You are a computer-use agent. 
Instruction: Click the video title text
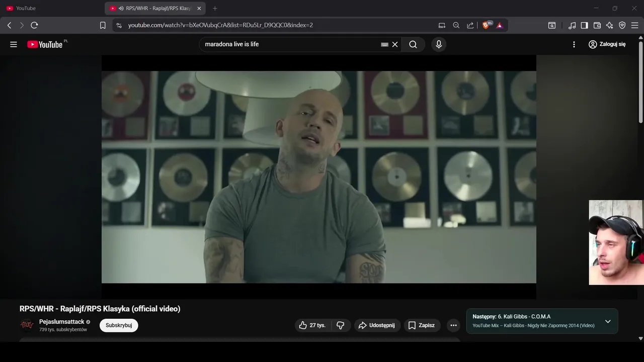pos(100,309)
